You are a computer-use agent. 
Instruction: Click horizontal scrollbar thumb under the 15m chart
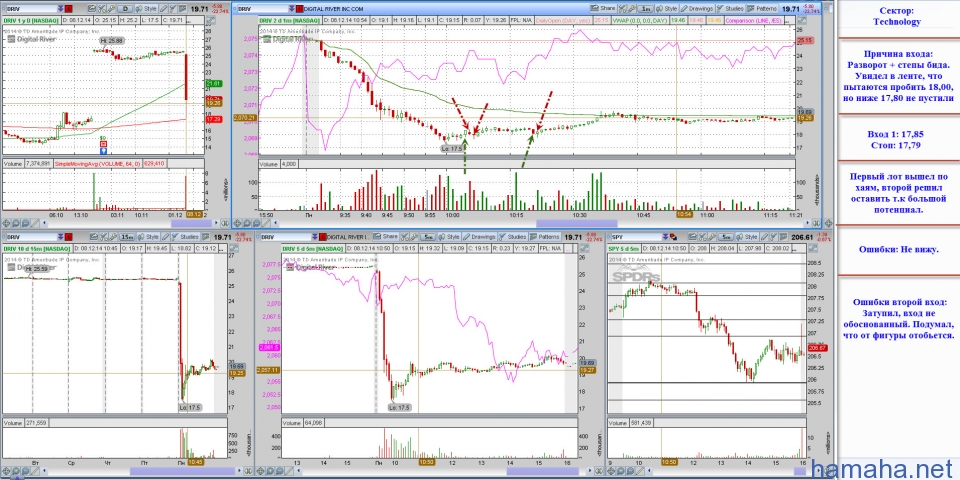tap(182, 471)
